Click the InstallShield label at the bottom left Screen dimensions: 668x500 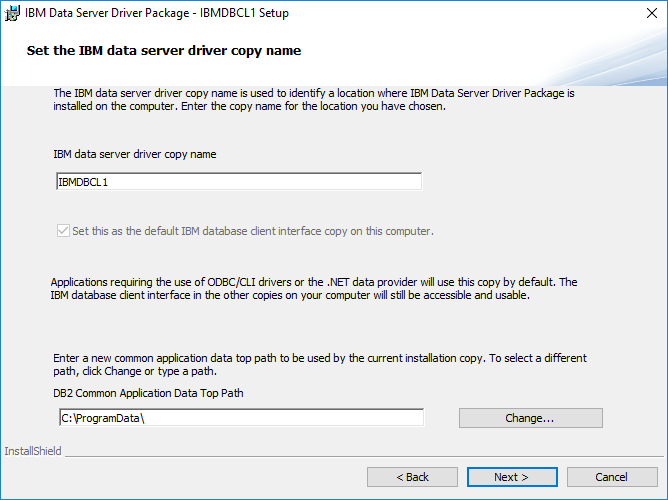coord(33,451)
